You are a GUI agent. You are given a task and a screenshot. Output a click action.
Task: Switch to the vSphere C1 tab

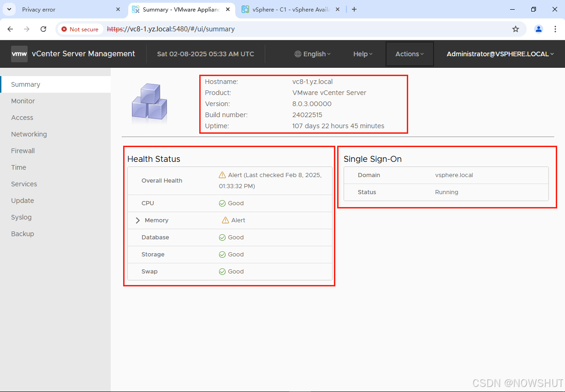[291, 9]
